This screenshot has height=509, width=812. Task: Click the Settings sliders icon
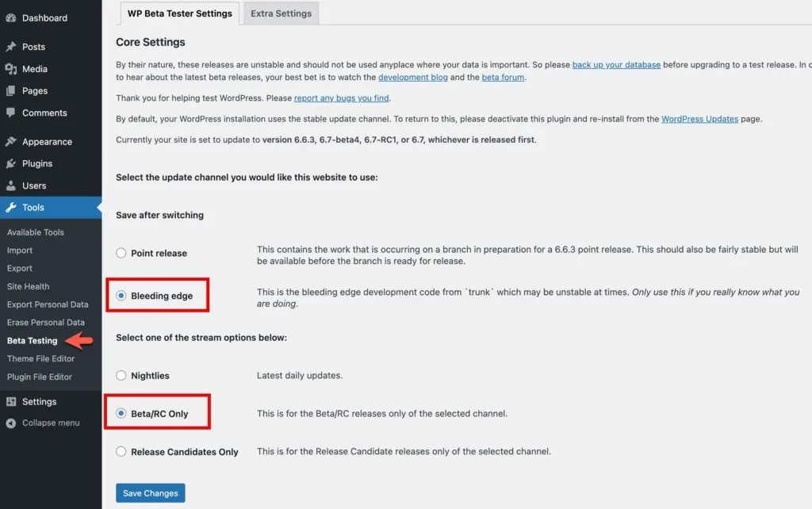point(10,401)
